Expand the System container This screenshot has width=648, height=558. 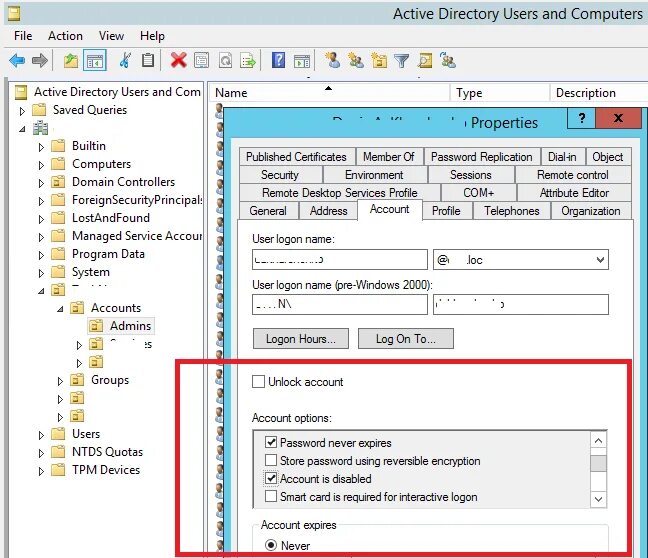(x=41, y=273)
